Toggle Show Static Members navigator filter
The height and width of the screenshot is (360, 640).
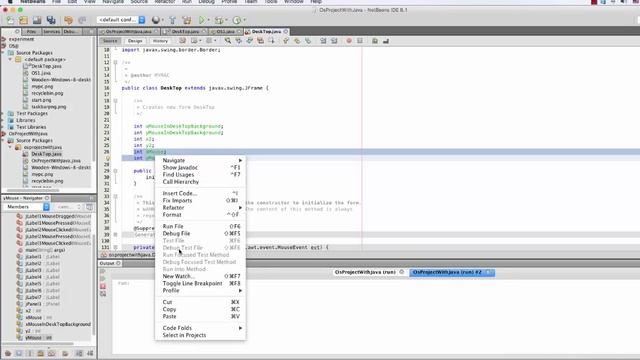(29, 353)
